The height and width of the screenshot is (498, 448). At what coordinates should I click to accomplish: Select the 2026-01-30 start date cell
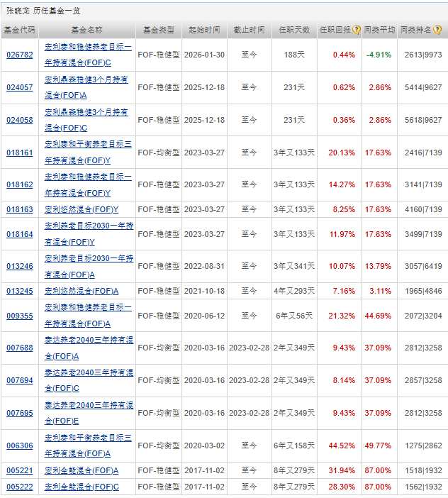204,55
